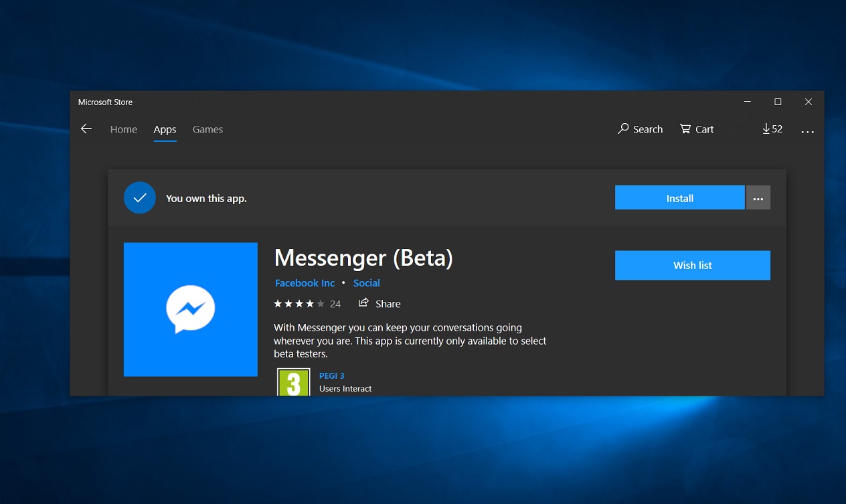Click the blue checkmark ownership icon

click(140, 198)
